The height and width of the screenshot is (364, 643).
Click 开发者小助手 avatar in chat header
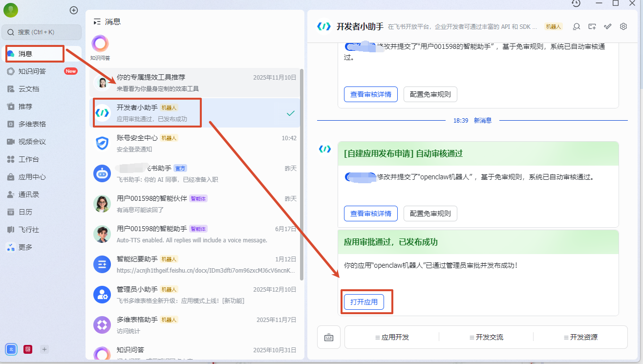point(324,26)
